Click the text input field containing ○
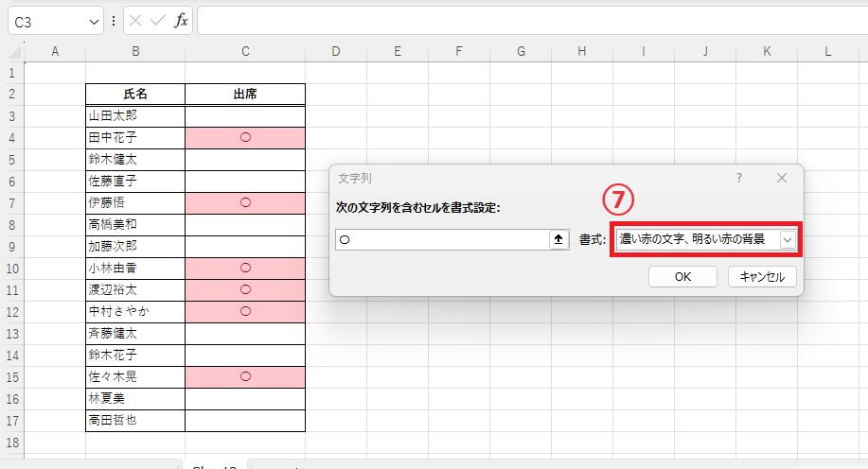The width and height of the screenshot is (868, 469). pos(442,239)
